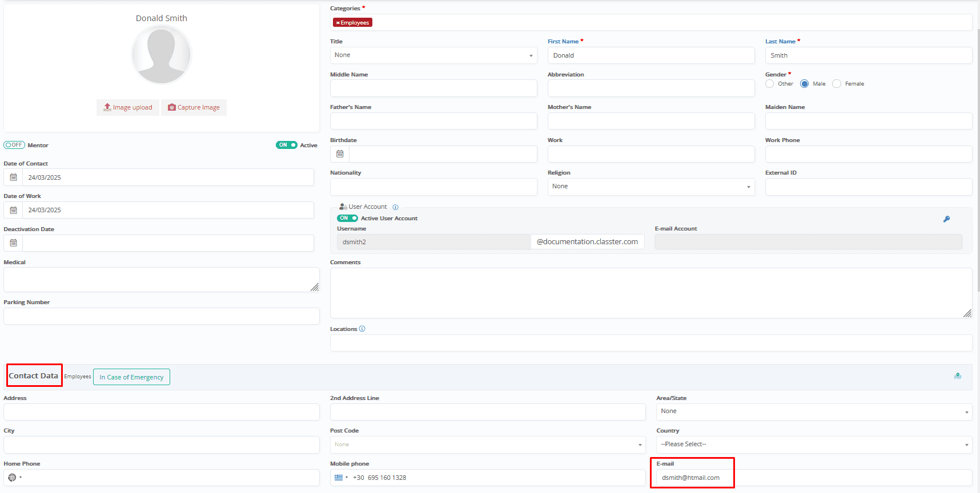Click the Capture Image button
The width and height of the screenshot is (980, 493).
(194, 107)
